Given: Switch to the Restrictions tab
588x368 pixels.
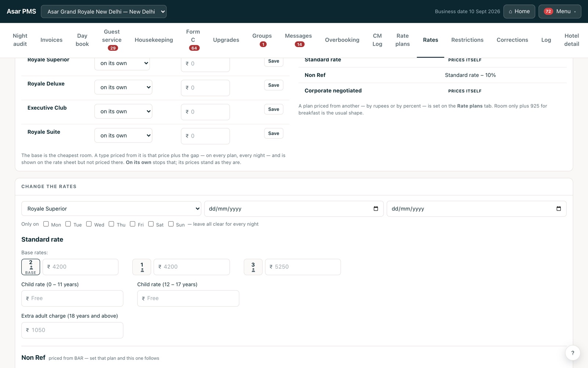Looking at the screenshot, I should click(x=467, y=40).
